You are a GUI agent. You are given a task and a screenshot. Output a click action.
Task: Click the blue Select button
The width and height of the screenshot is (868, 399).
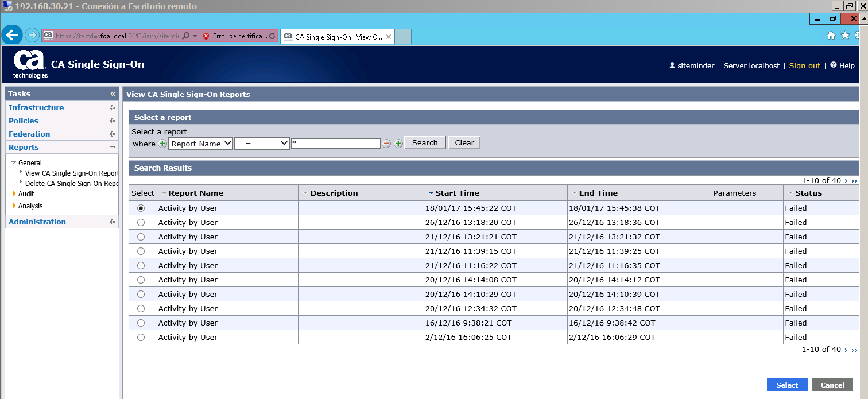point(787,385)
